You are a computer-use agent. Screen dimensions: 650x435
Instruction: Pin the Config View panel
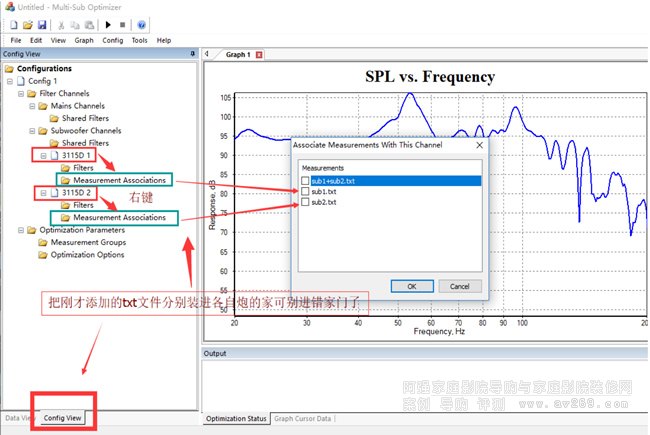click(192, 54)
